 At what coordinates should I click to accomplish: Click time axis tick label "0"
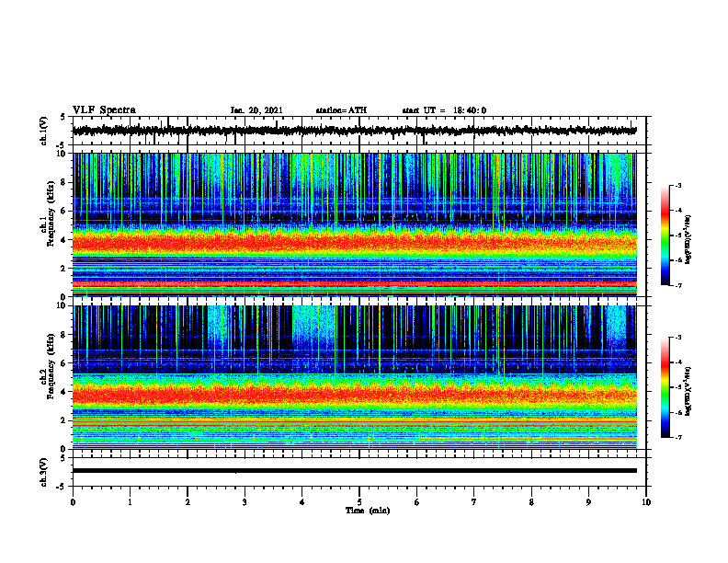pos(73,502)
